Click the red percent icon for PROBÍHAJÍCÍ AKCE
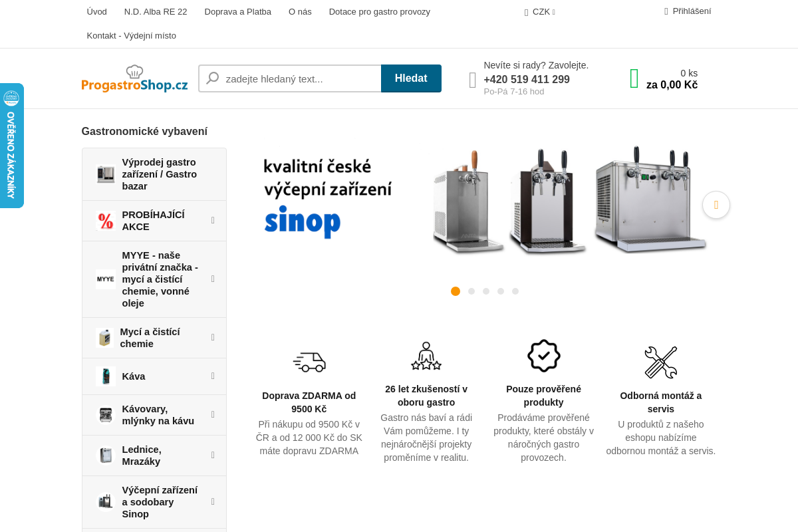 click(x=105, y=221)
